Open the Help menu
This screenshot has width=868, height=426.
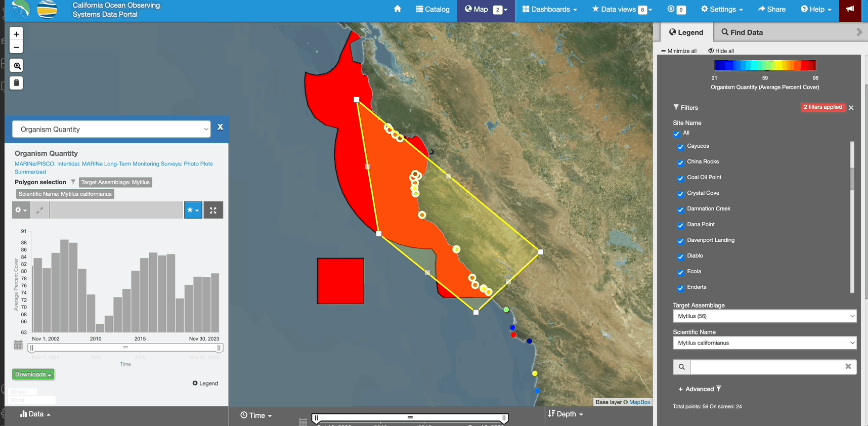pos(816,9)
